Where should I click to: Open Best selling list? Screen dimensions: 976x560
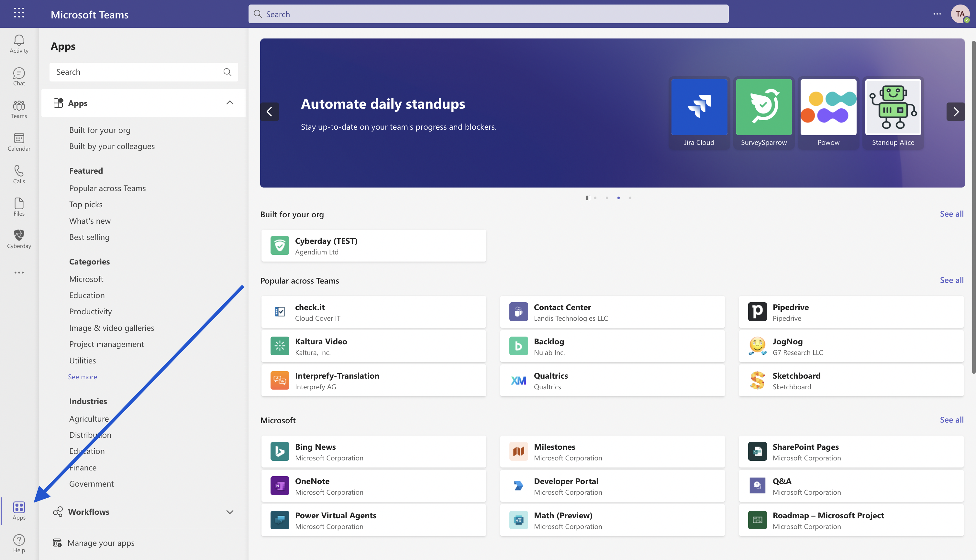89,237
